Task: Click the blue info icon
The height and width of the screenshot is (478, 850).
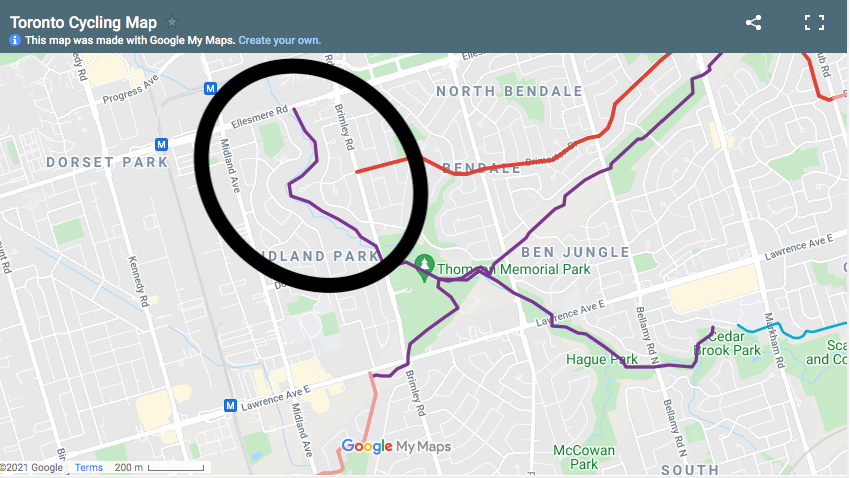Action: click(x=15, y=40)
